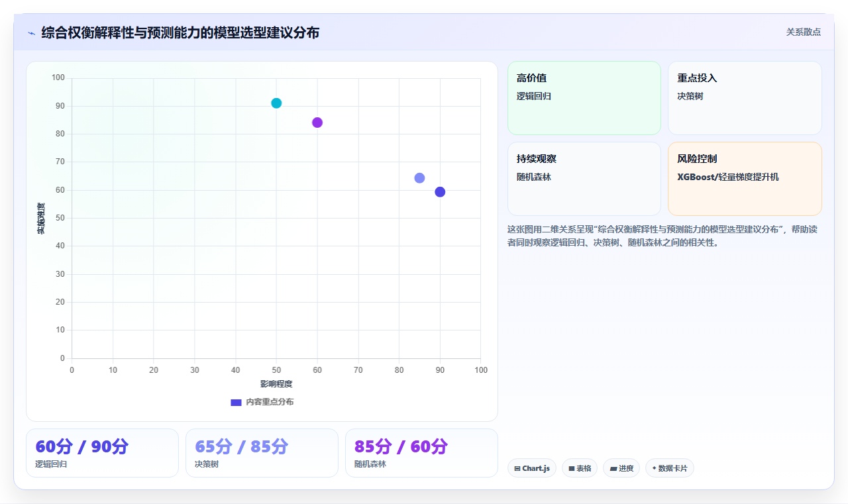This screenshot has height=504, width=848.
Task: Click the lightning icon beside the title
Action: point(31,32)
